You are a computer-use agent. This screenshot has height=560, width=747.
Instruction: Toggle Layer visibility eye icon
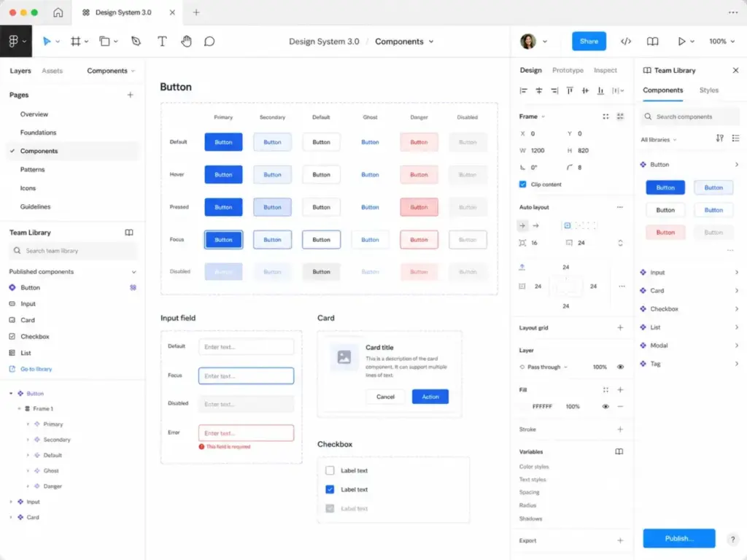pos(620,367)
